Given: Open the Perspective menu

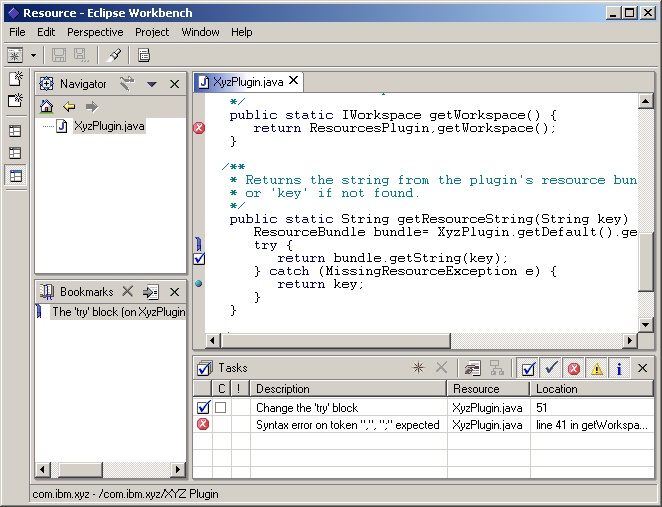Looking at the screenshot, I should pos(95,32).
